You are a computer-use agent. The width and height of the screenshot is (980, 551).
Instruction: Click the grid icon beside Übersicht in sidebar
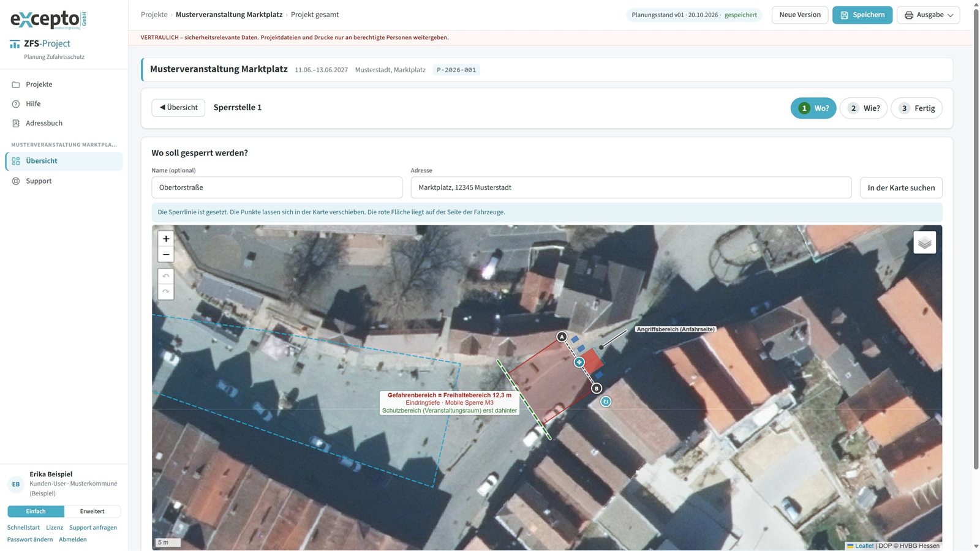tap(16, 161)
